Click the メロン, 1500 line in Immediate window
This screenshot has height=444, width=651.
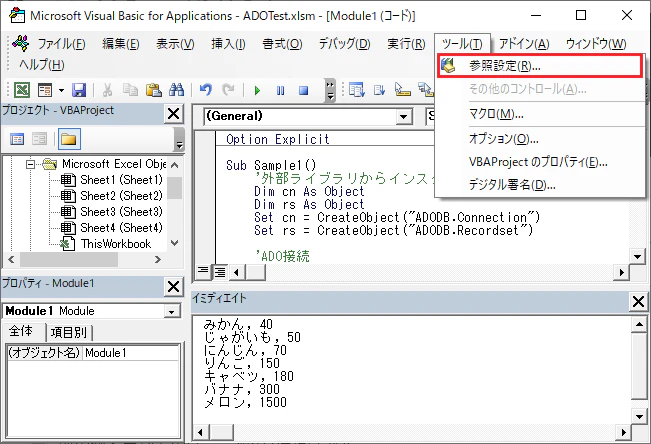(245, 402)
